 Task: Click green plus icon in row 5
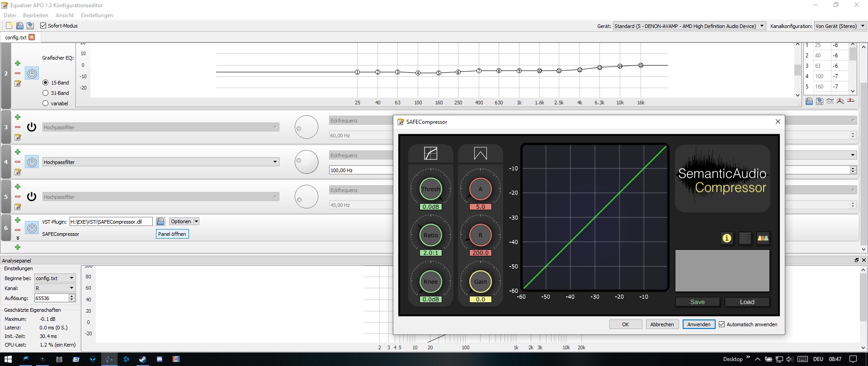pos(18,187)
